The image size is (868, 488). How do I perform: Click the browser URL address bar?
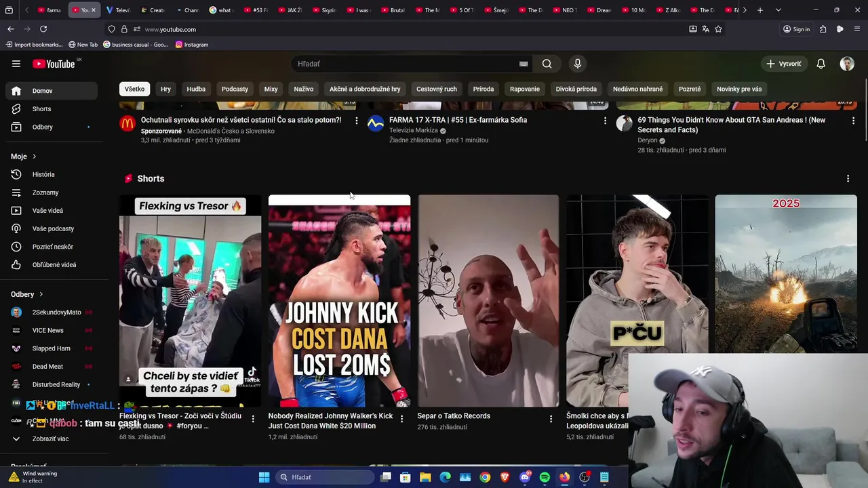click(x=414, y=29)
